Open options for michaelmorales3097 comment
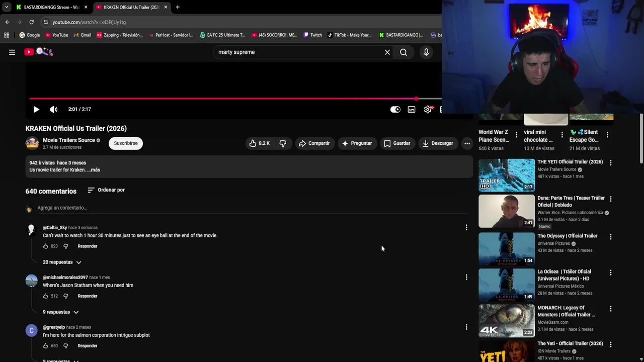Screen dimensions: 644x362 466,277
